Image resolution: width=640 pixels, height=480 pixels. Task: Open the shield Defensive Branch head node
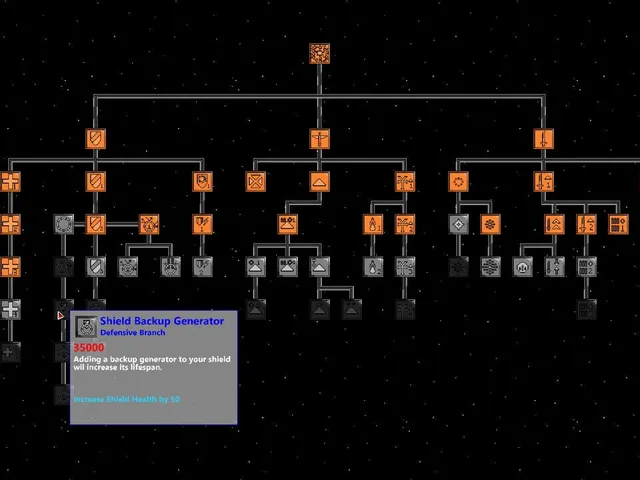[96, 139]
